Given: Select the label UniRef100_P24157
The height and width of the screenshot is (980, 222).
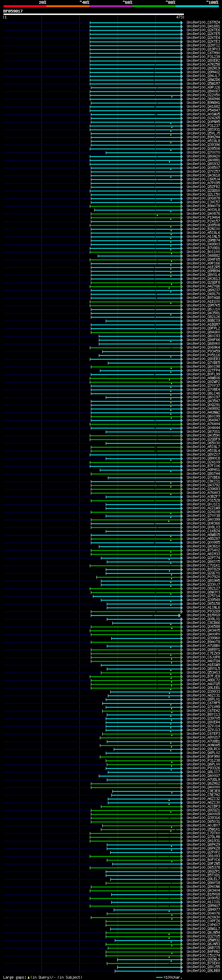Looking at the screenshot, I should [x=203, y=221].
